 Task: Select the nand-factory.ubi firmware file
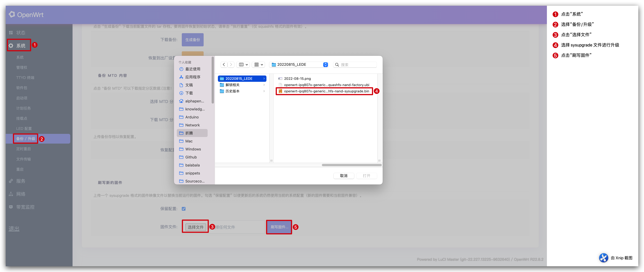pyautogui.click(x=324, y=85)
